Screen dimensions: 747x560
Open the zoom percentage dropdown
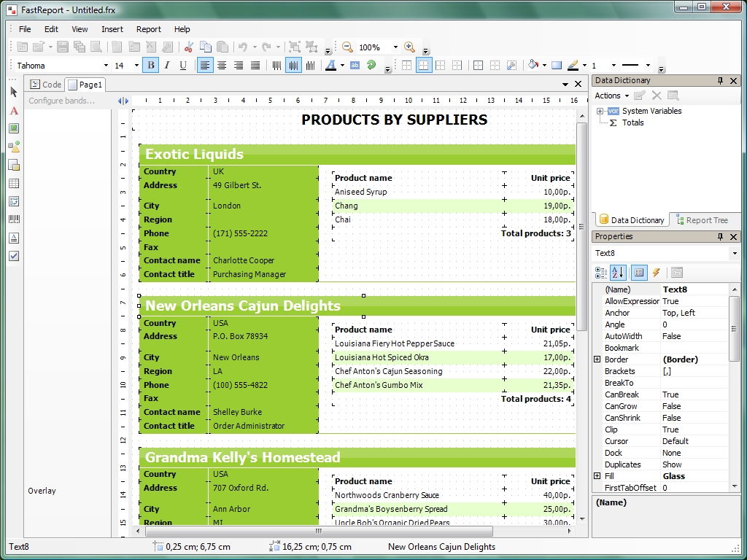tap(395, 47)
